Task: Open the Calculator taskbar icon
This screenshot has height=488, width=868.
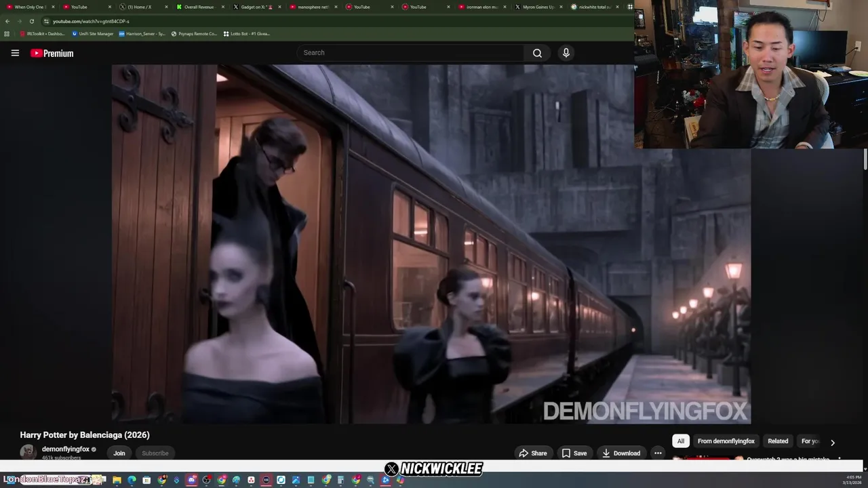Action: [x=341, y=480]
